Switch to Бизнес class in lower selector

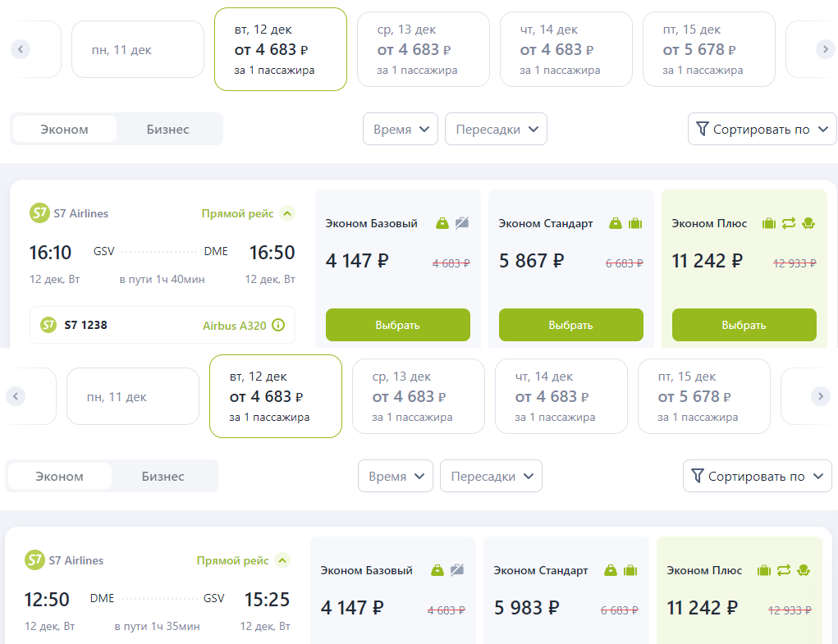(163, 477)
